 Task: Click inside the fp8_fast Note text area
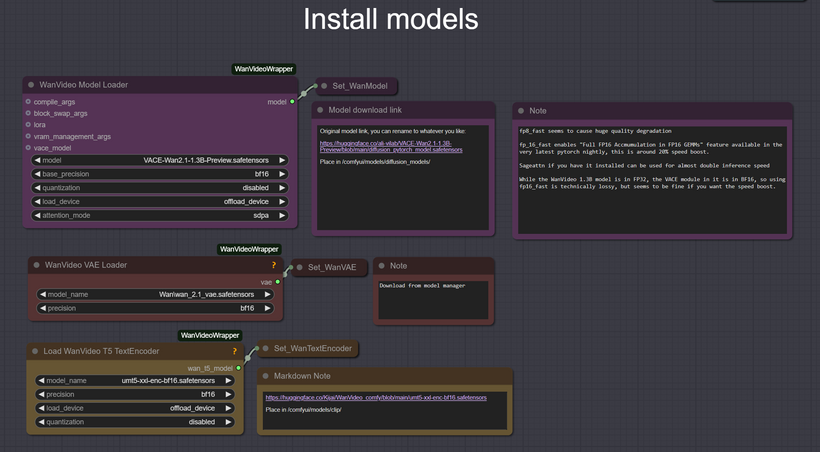pyautogui.click(x=653, y=180)
